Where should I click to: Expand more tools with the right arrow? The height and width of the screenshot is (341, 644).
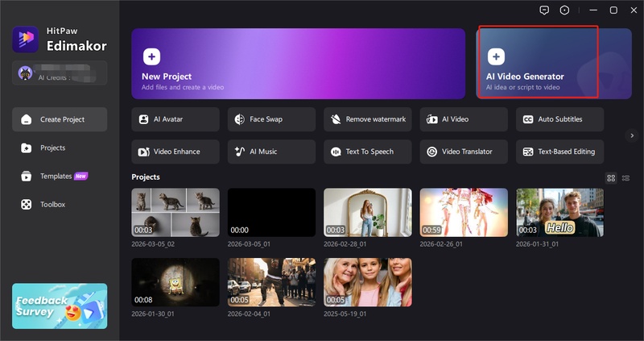(x=632, y=135)
